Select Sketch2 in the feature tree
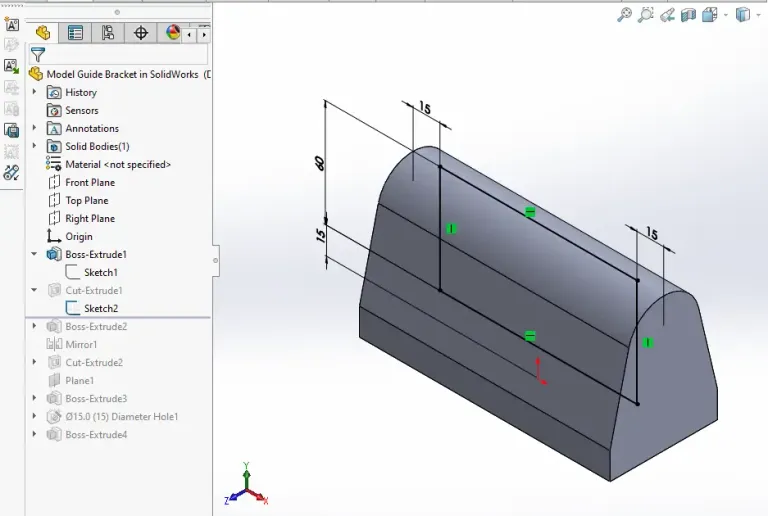The height and width of the screenshot is (516, 768). click(100, 308)
